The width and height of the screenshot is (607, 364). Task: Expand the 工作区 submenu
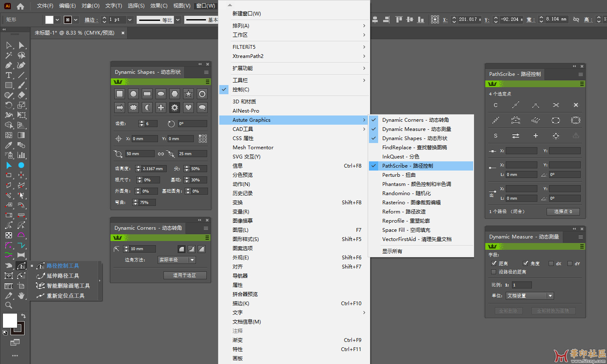[x=294, y=35]
